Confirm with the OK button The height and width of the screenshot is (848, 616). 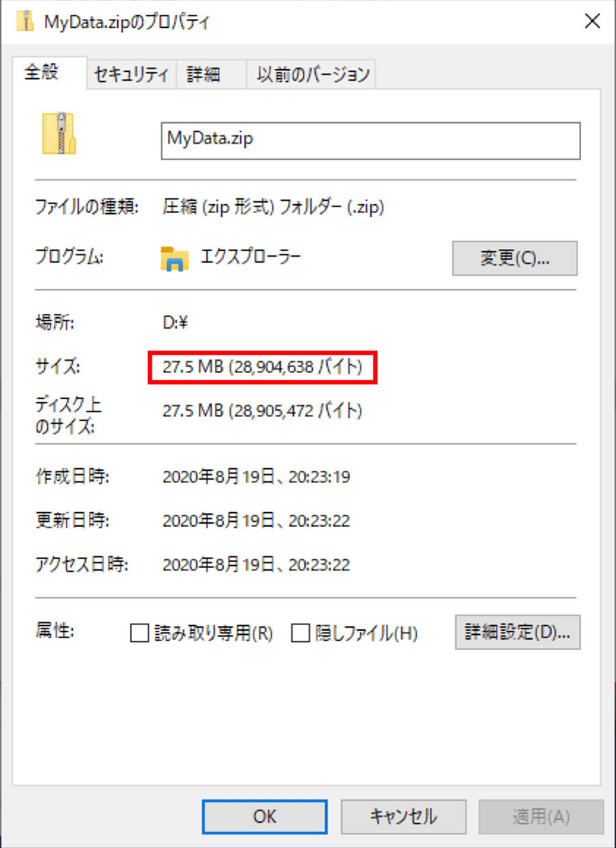pyautogui.click(x=265, y=816)
